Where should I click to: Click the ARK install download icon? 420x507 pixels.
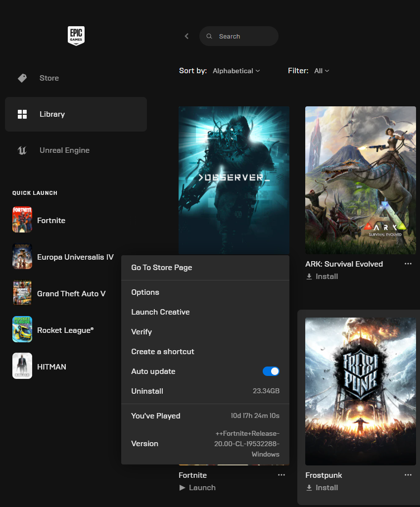click(309, 277)
